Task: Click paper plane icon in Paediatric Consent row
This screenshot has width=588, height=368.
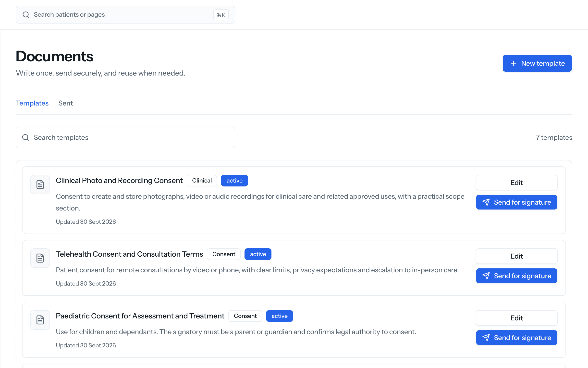Action: pyautogui.click(x=486, y=338)
